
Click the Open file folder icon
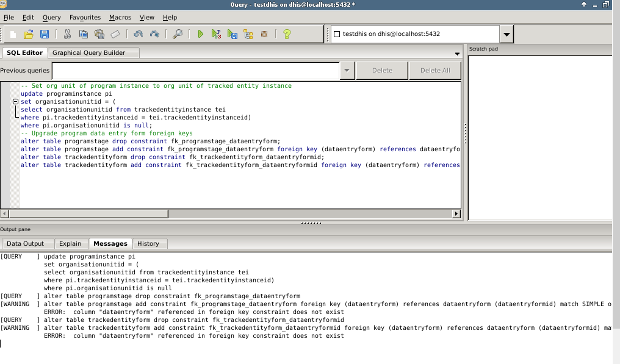pos(28,34)
